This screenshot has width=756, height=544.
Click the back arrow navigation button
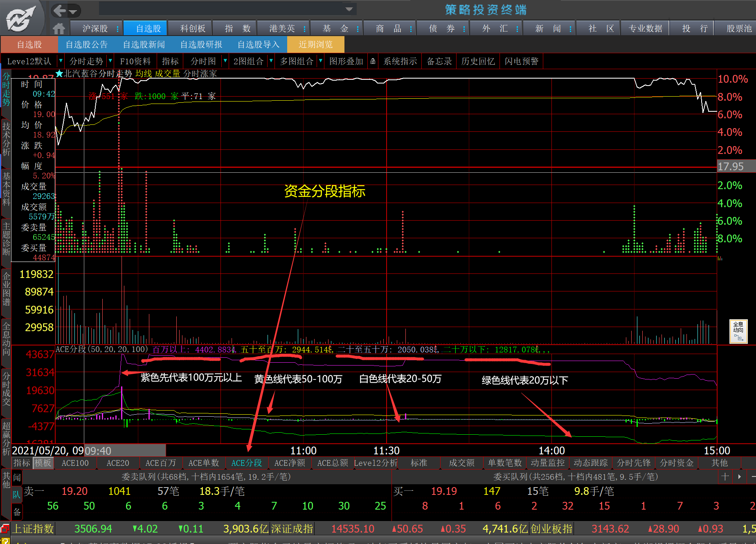click(60, 10)
